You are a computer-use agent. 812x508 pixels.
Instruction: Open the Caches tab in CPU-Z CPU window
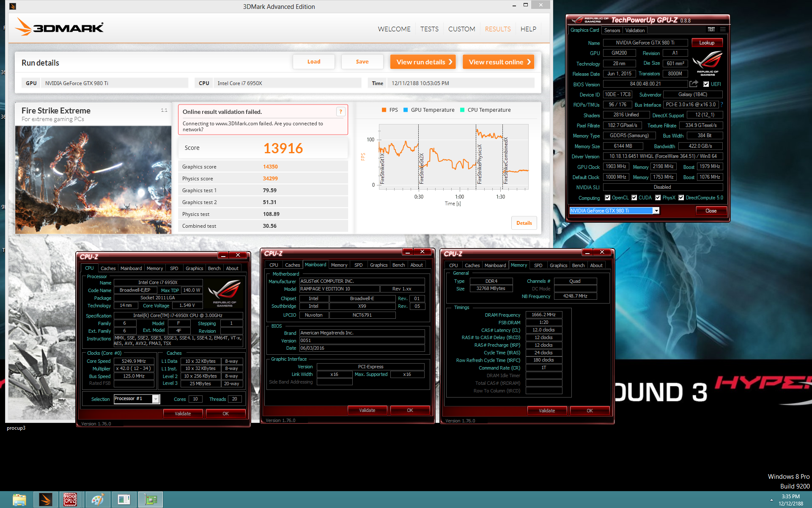click(108, 268)
